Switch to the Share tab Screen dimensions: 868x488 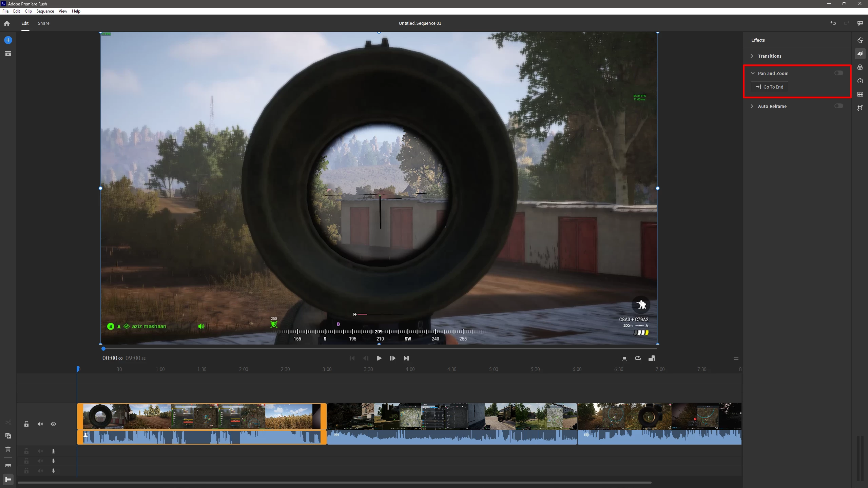[x=43, y=23]
